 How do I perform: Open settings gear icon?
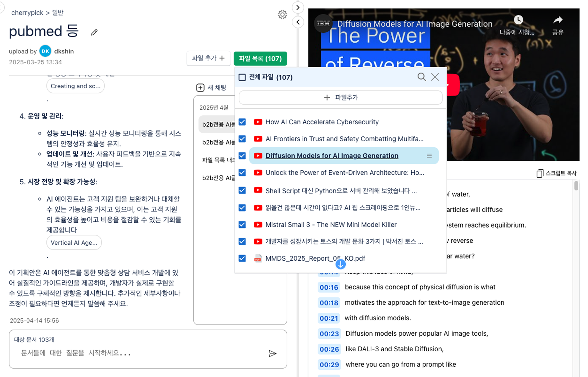pyautogui.click(x=282, y=15)
